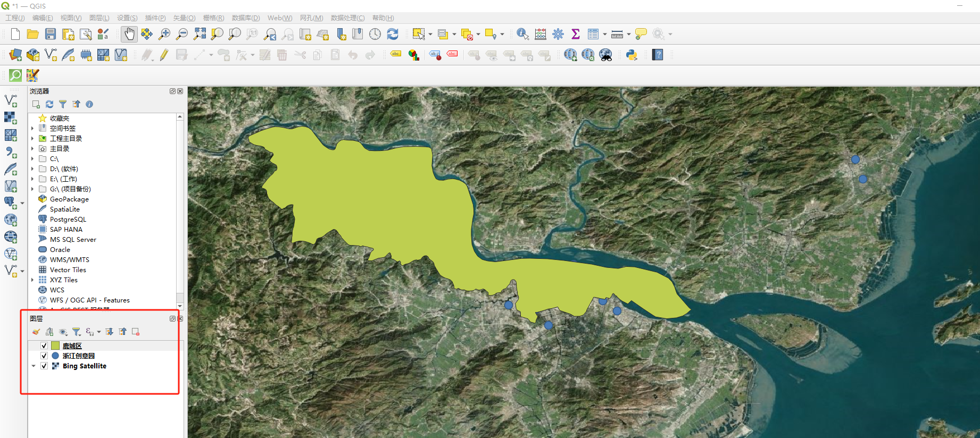Open the Data Source Manager icon
The width and height of the screenshot is (980, 438).
[15, 55]
